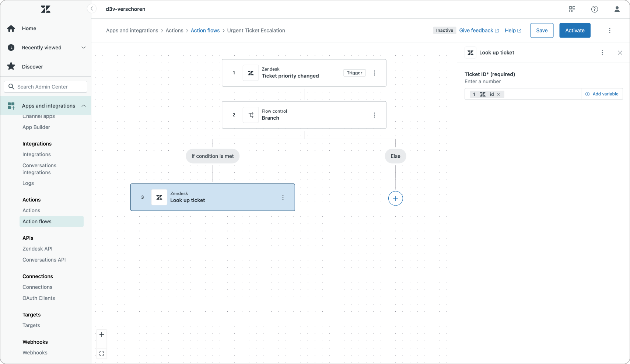Click the Actions breadcrumb
This screenshot has width=630, height=364.
[x=175, y=31]
